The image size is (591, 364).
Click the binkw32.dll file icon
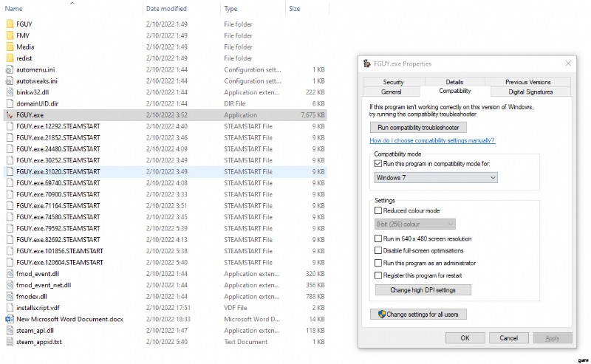click(10, 92)
